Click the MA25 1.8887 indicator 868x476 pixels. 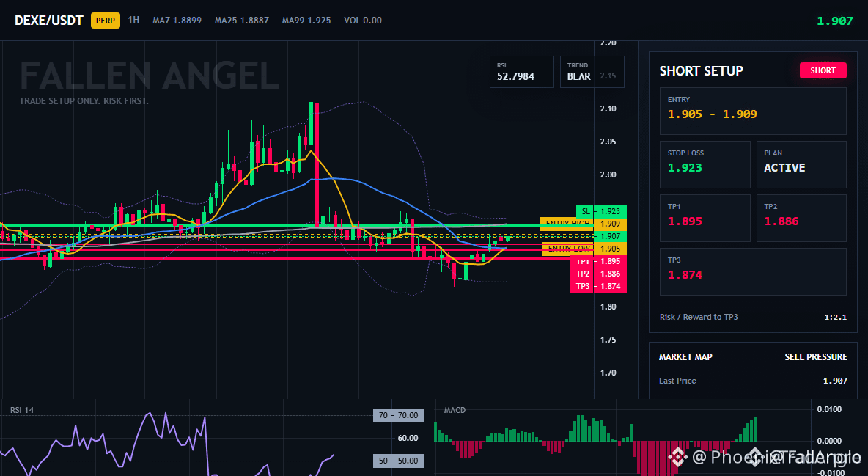[x=242, y=21]
